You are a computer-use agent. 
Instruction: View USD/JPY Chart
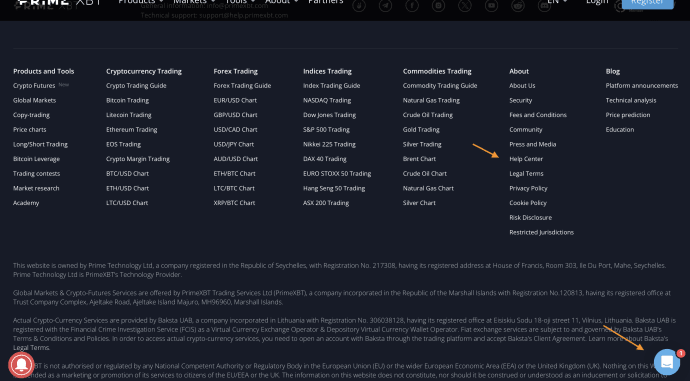[234, 144]
